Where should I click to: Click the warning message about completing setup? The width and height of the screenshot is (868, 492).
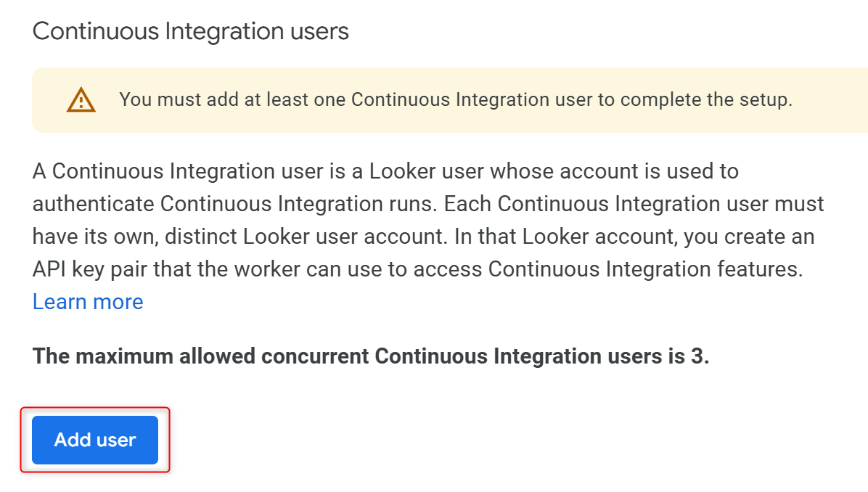(456, 99)
